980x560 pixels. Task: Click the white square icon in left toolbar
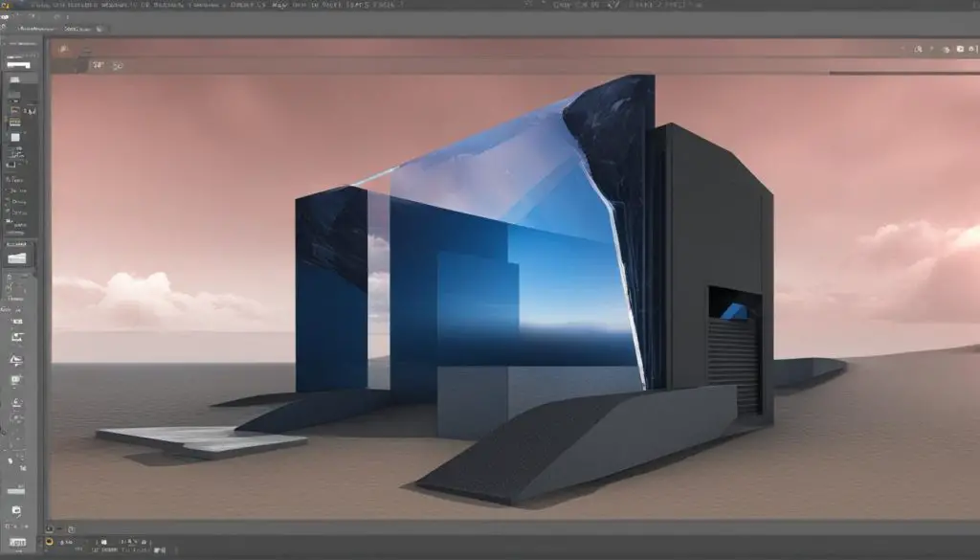[15, 138]
